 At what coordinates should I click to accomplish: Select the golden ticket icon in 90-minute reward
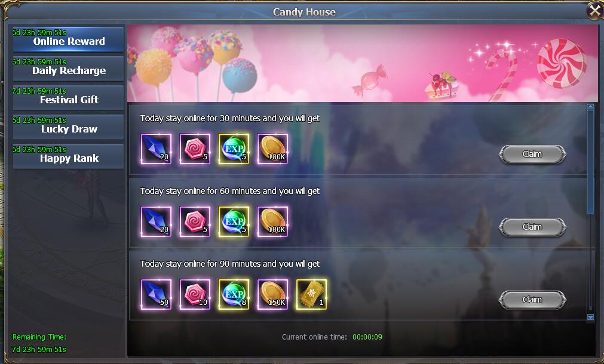(x=312, y=294)
